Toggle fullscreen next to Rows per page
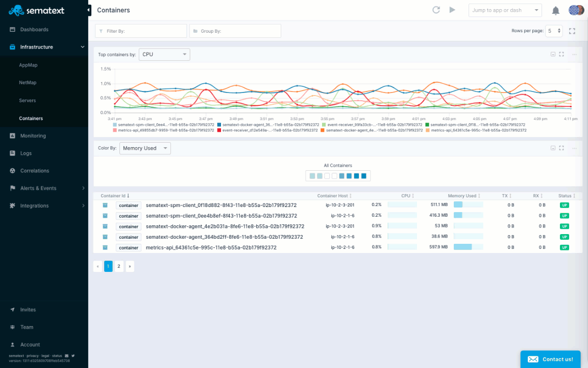The height and width of the screenshot is (368, 588). click(x=572, y=31)
